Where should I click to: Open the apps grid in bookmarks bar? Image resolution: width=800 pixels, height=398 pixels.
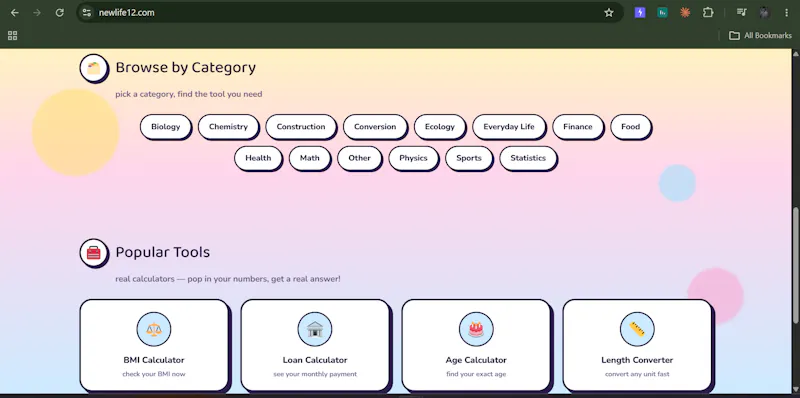[13, 36]
